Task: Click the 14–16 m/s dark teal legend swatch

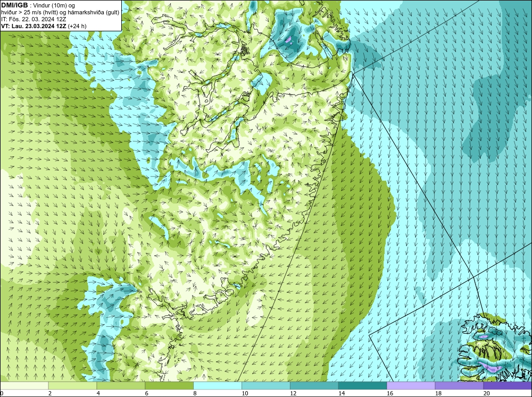Action: 363,385
